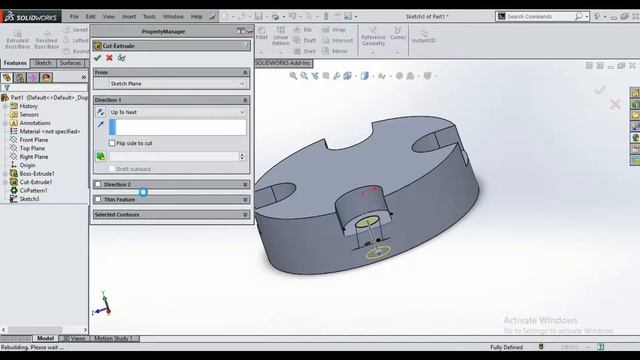Open the View menu

(x=108, y=16)
